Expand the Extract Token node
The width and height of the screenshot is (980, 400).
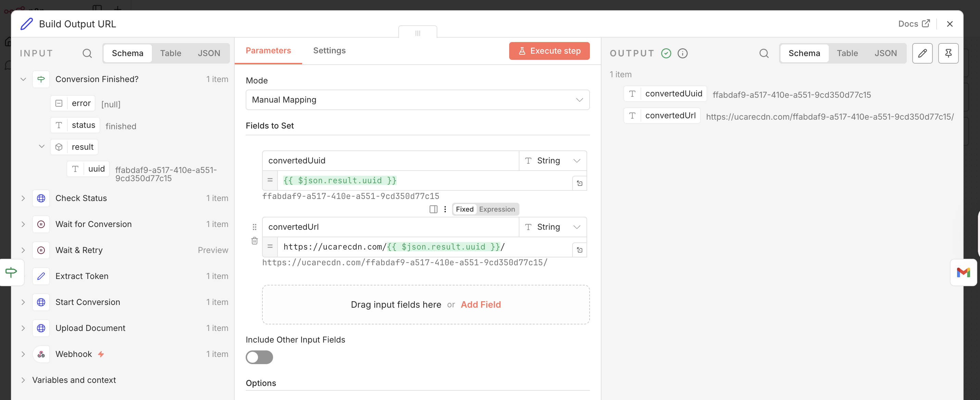click(23, 276)
